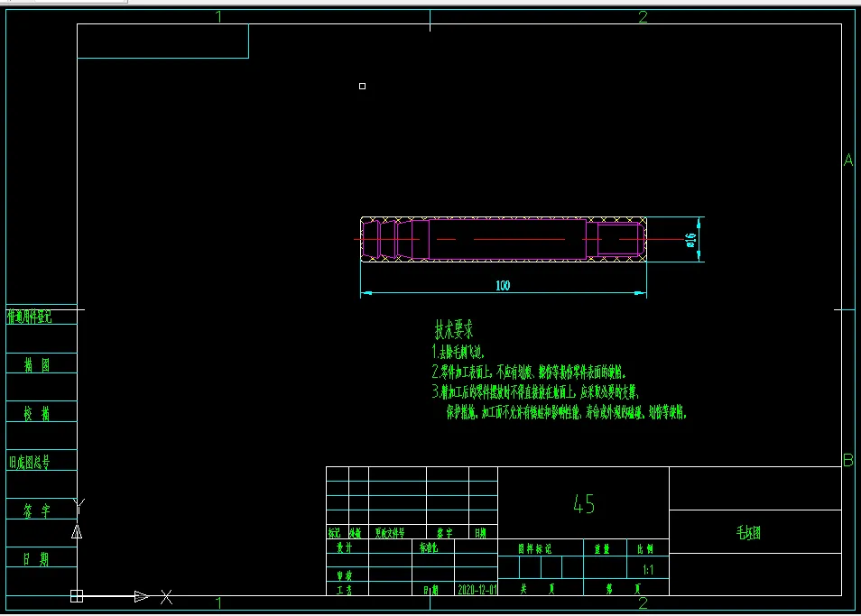
Task: Select the 借通用件登记 side label
Action: 29,317
